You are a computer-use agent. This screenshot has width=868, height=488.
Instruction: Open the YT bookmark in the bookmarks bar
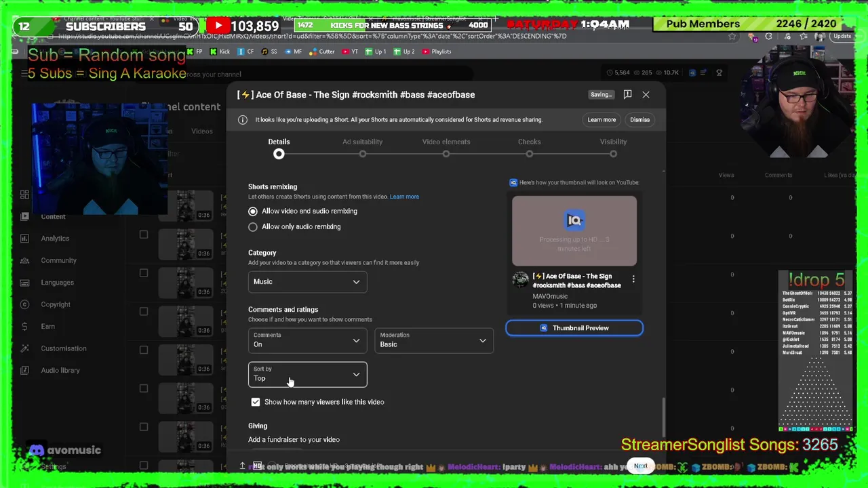point(350,52)
